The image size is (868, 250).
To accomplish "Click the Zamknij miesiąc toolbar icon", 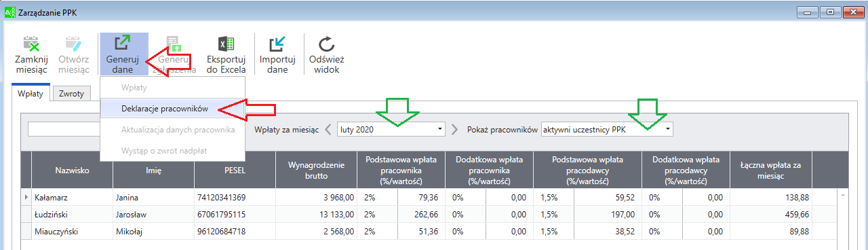I will point(31,44).
